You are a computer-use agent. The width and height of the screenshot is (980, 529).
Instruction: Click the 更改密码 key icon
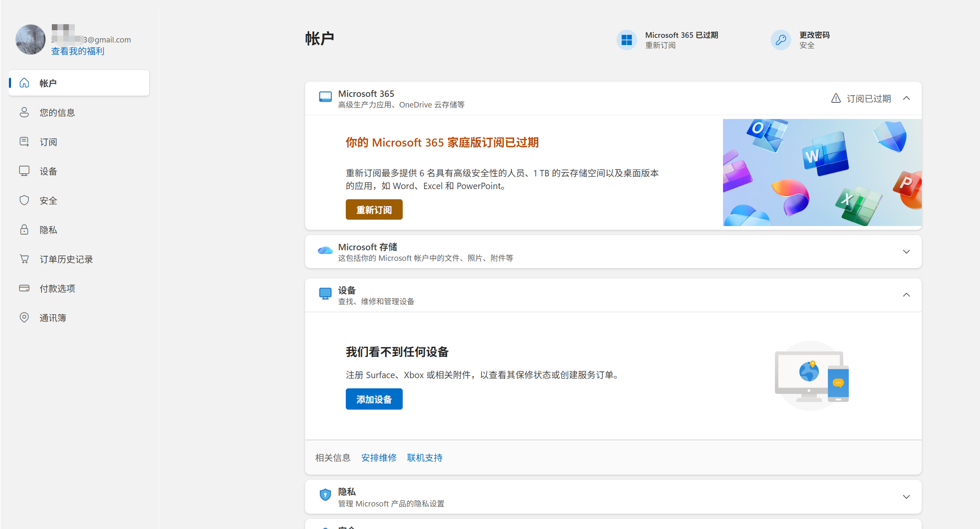click(x=780, y=40)
